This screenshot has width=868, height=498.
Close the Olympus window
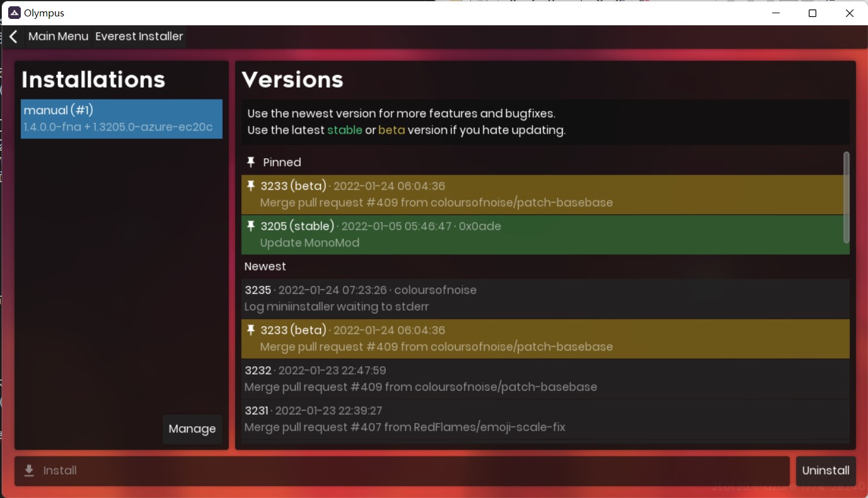click(x=850, y=13)
